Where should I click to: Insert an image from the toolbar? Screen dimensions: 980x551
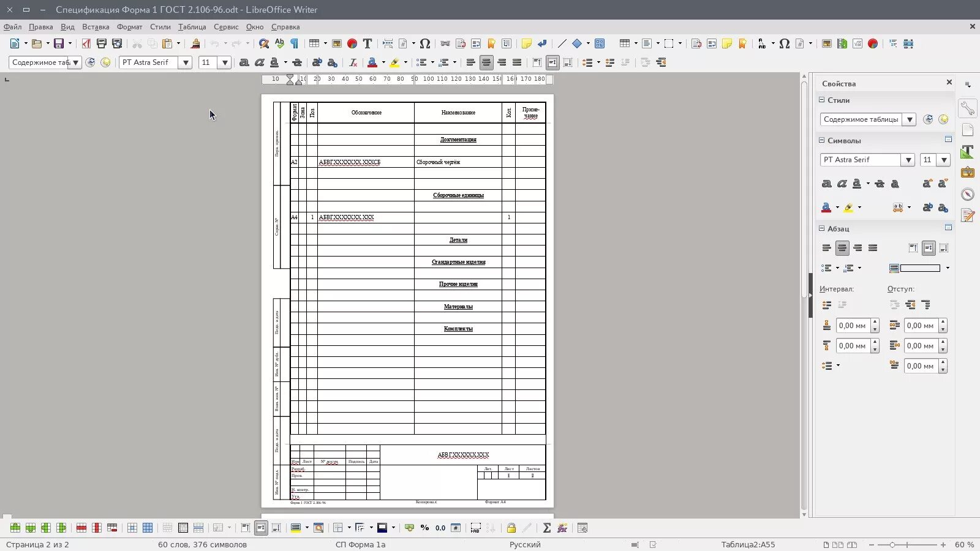(x=337, y=43)
